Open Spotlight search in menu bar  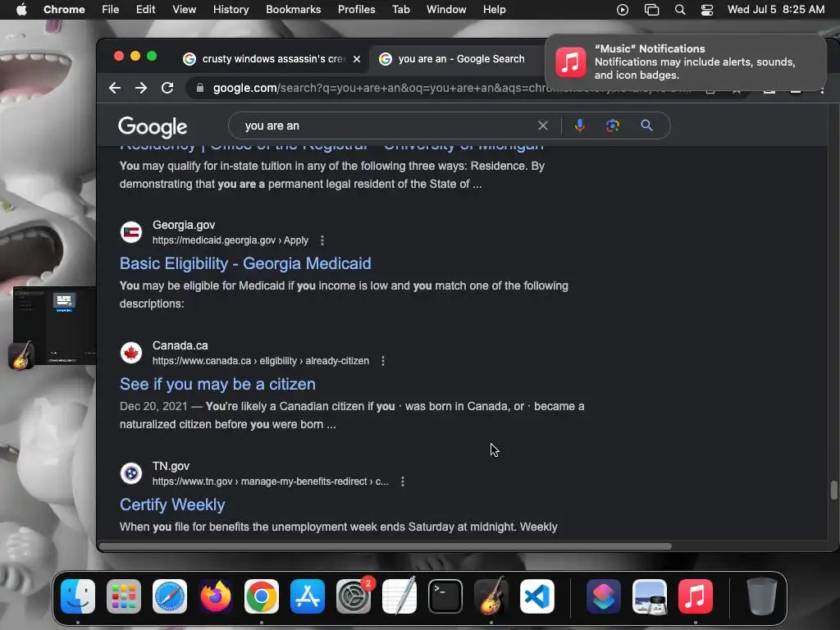[680, 10]
